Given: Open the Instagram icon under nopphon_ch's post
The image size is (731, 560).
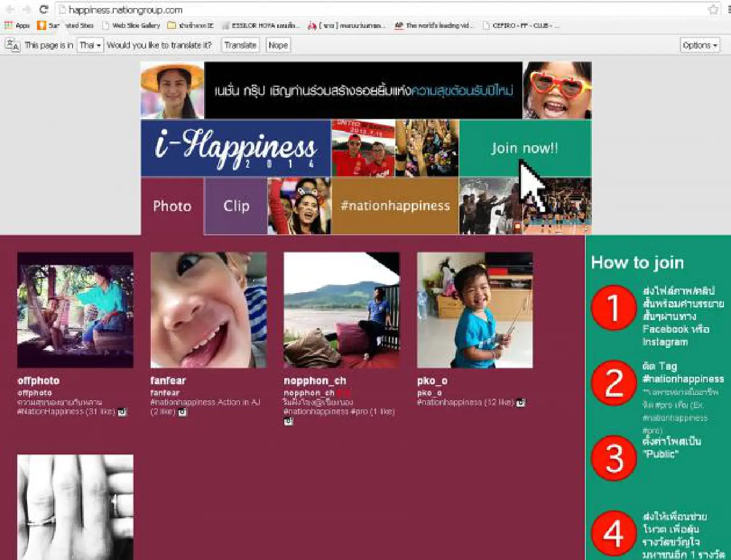Looking at the screenshot, I should pos(288,421).
